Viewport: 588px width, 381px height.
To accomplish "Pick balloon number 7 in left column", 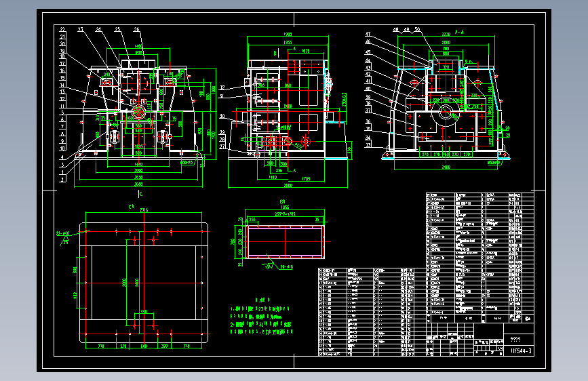I will (x=62, y=127).
